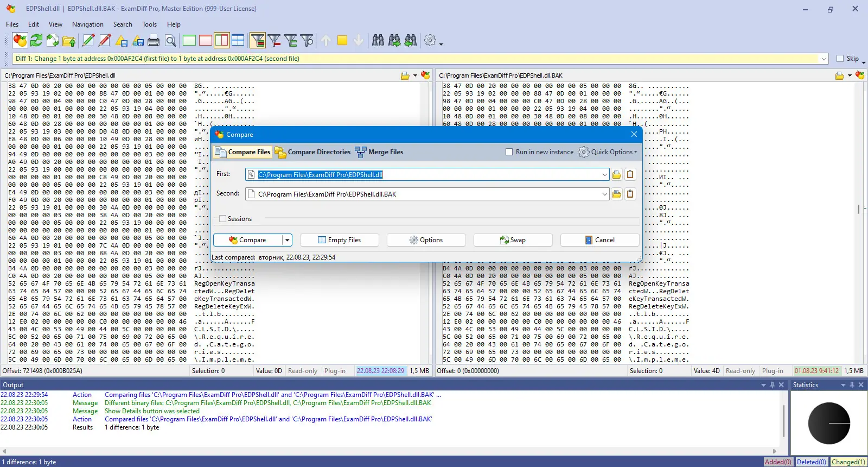Click the Swap button
This screenshot has width=868, height=467.
click(x=513, y=240)
